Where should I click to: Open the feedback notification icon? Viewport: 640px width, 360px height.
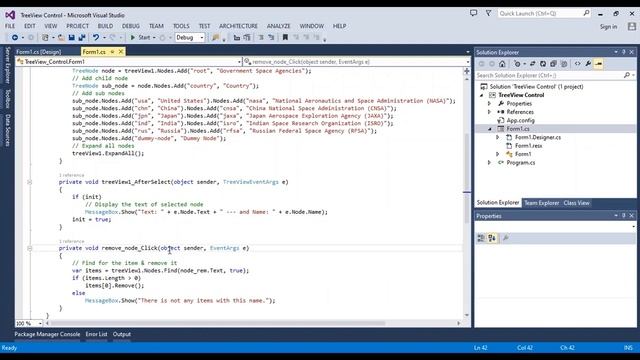(x=473, y=13)
